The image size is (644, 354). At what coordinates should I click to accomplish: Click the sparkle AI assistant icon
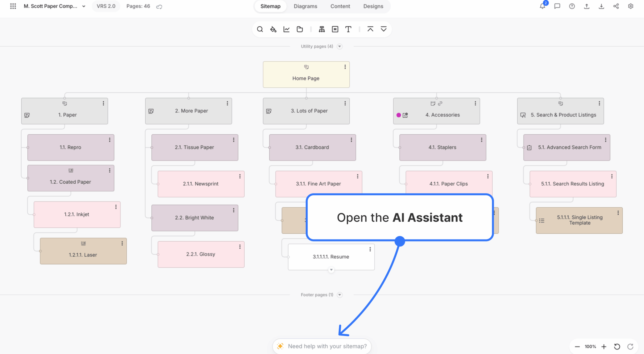coord(280,346)
